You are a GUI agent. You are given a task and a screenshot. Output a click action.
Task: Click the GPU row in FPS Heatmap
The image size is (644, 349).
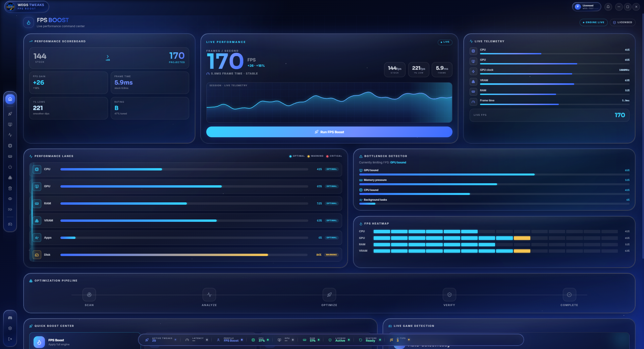click(x=494, y=238)
